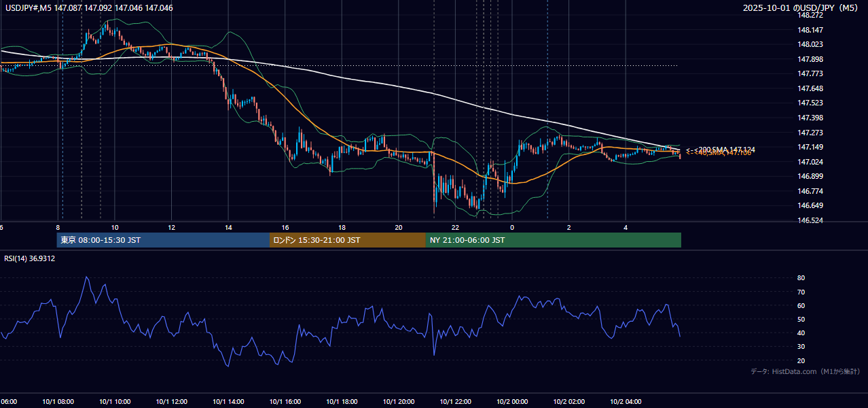Screen dimensions: 868x408
Task: Click the RSI(14) 36.9312 indicator label
Action: (x=30, y=258)
